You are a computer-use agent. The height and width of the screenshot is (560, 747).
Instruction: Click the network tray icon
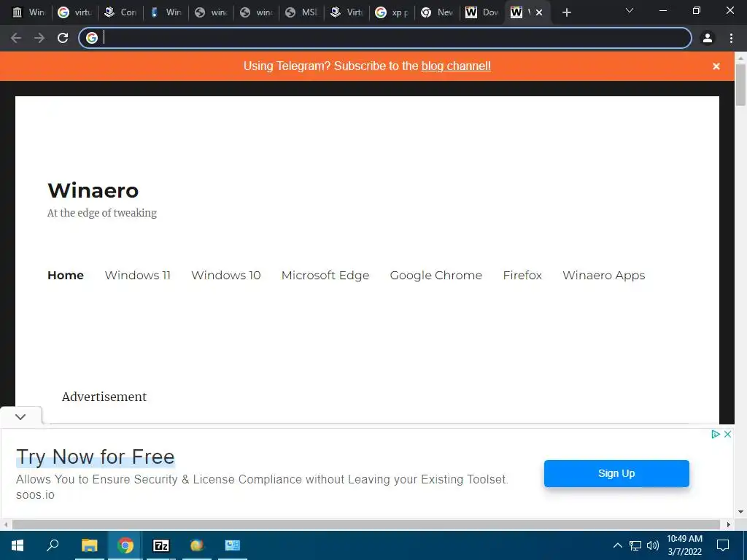(x=635, y=545)
